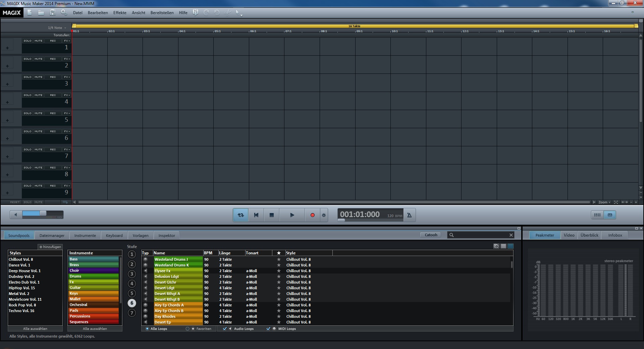Select pitch Stufe 6
The image size is (644, 349).
click(132, 303)
